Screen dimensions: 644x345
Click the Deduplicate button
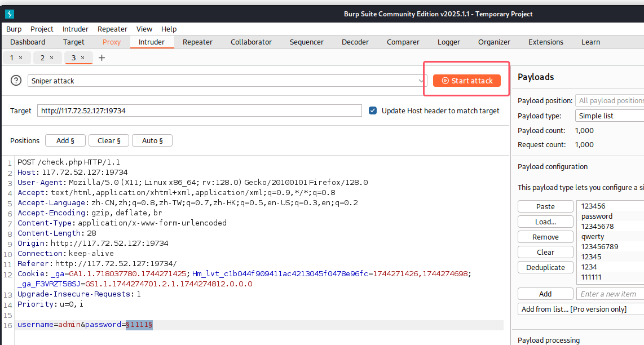(545, 267)
